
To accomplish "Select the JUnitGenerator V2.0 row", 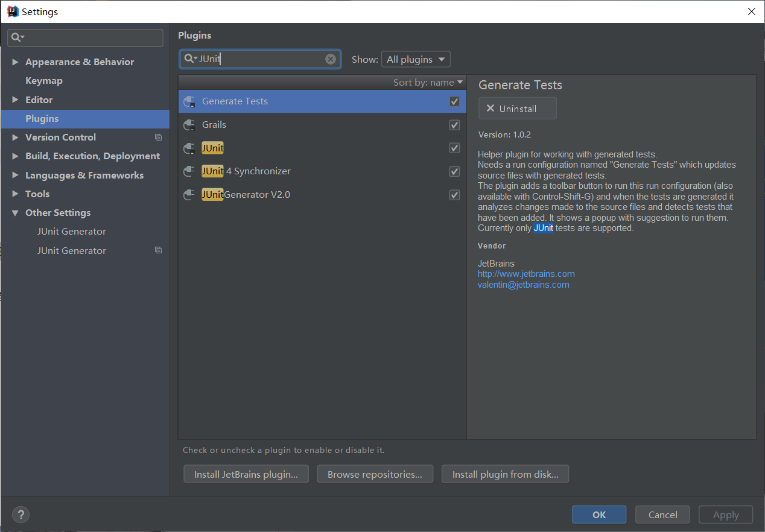I will [322, 195].
